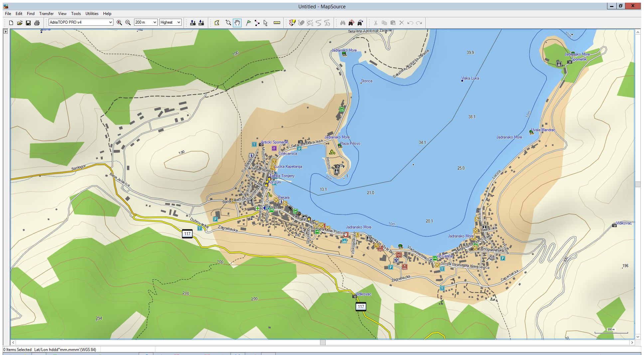This screenshot has width=644, height=355.
Task: Click the Find Places binoculars icon
Action: coord(343,23)
